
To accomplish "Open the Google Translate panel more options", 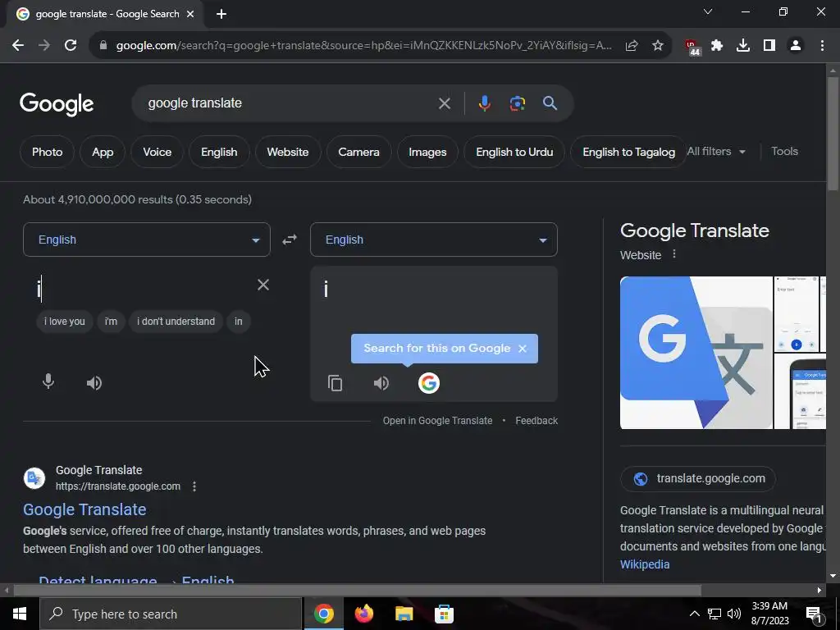I will (x=674, y=254).
